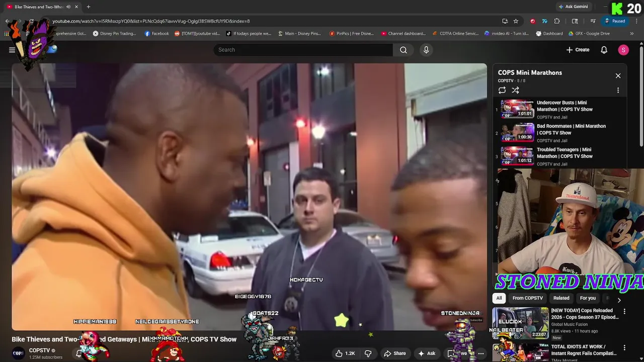Click the video player to toggle playback

249,197
